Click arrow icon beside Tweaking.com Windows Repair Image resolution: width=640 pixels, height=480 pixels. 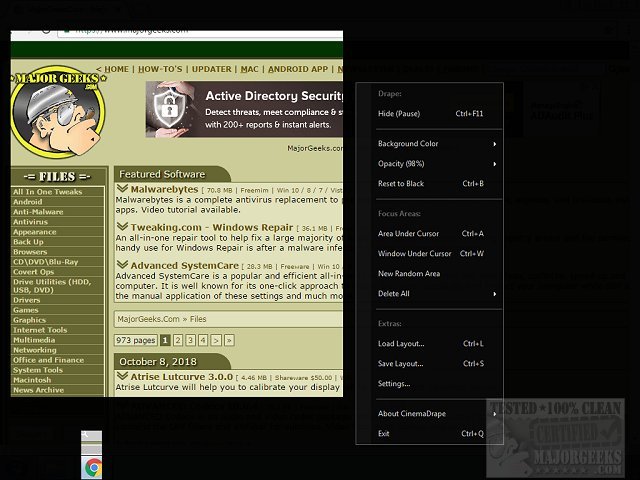tap(122, 227)
